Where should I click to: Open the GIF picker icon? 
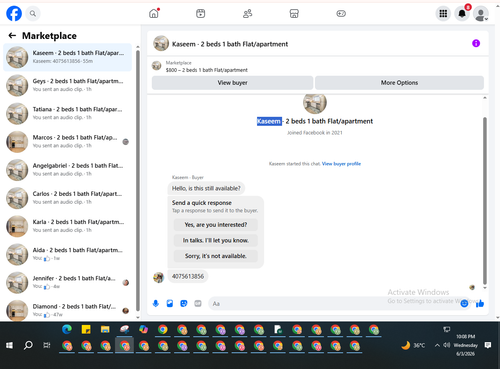point(198,303)
